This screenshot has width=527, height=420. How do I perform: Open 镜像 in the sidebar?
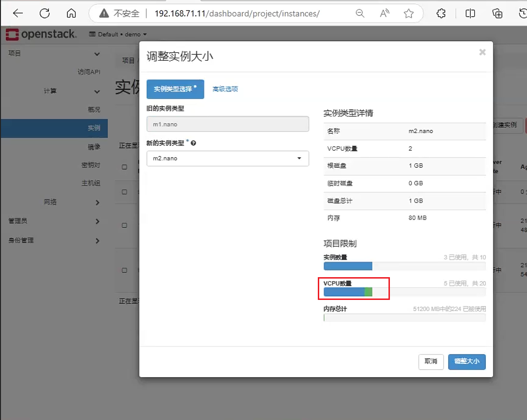(x=94, y=147)
